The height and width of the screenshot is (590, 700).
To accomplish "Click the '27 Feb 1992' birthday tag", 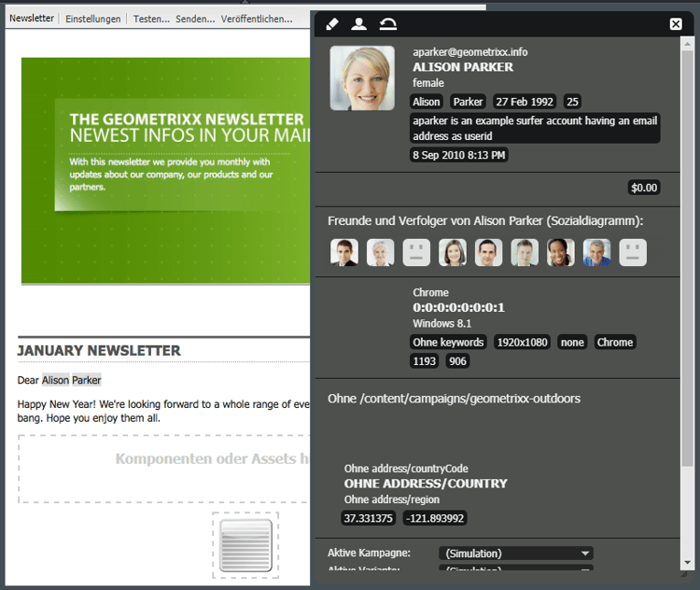I will (525, 102).
